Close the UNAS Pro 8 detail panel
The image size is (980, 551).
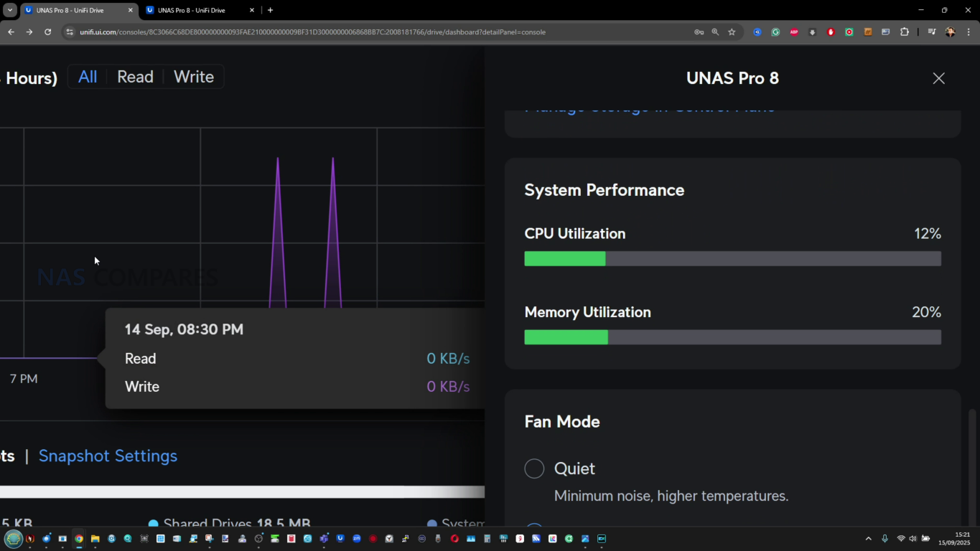938,78
